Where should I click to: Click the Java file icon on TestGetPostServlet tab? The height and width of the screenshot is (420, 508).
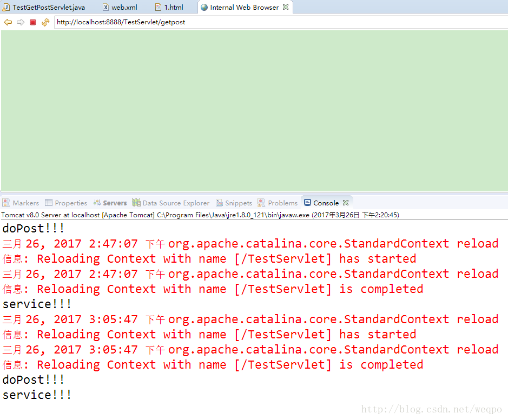click(6, 7)
